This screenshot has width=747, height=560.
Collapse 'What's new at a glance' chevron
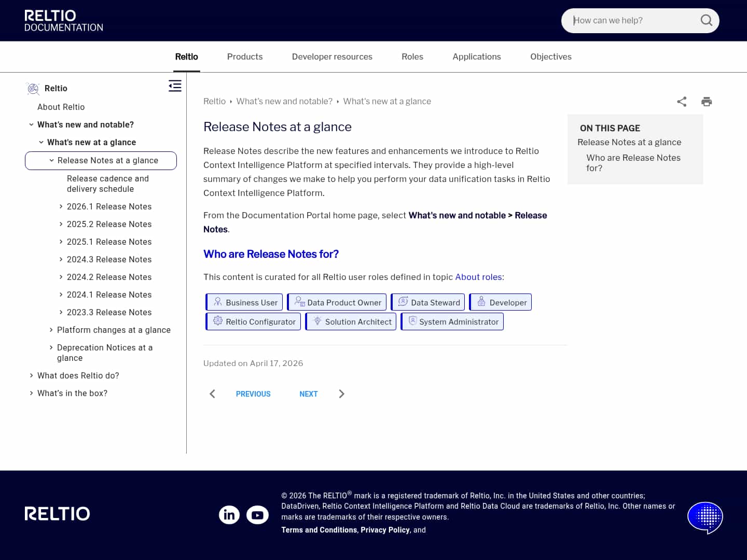41,142
